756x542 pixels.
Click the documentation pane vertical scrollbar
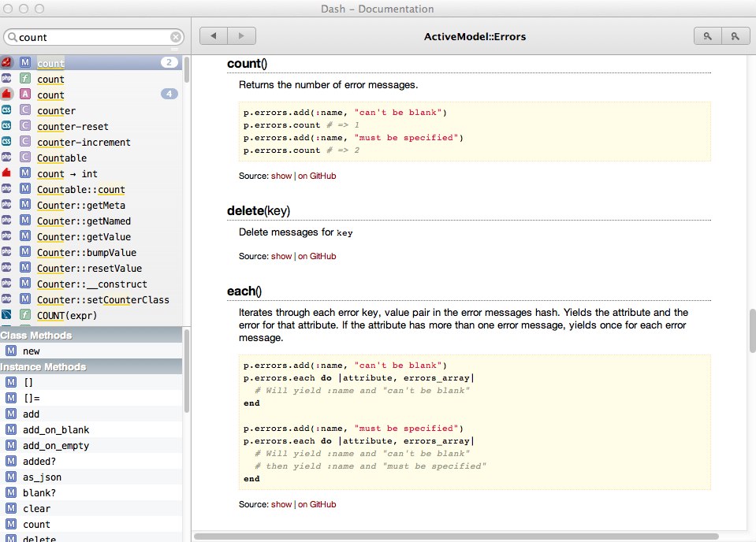point(751,331)
